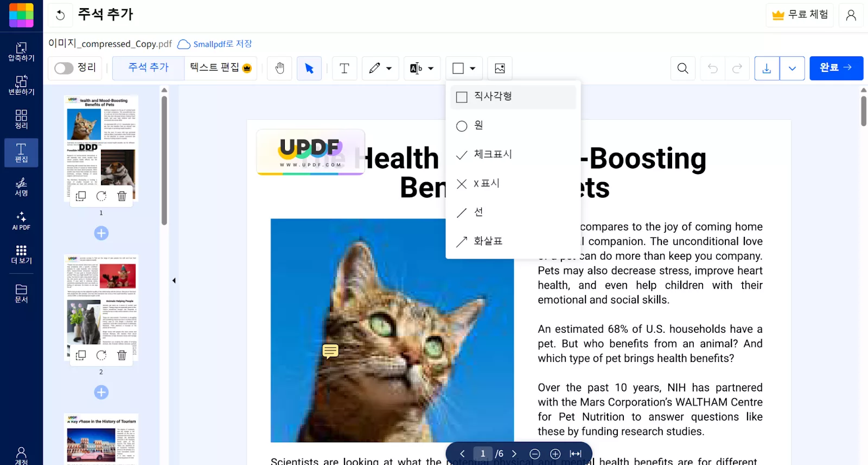Go to previous page in bottom bar
Screen dimensions: 868x465
coord(462,454)
